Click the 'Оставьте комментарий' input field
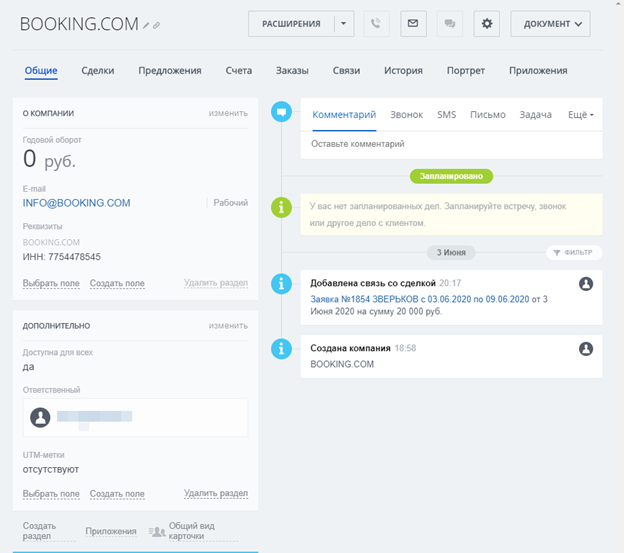This screenshot has width=624, height=553. pos(450,144)
